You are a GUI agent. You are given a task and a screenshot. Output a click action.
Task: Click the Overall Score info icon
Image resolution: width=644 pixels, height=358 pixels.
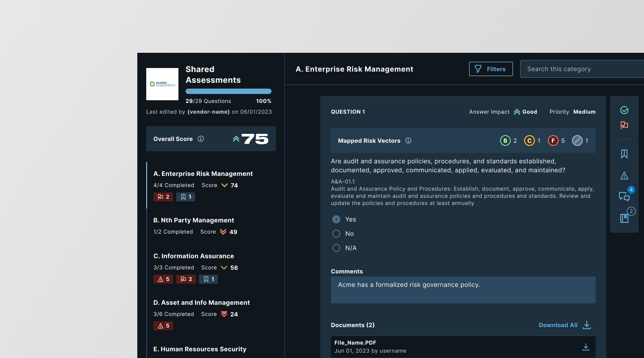tap(201, 139)
